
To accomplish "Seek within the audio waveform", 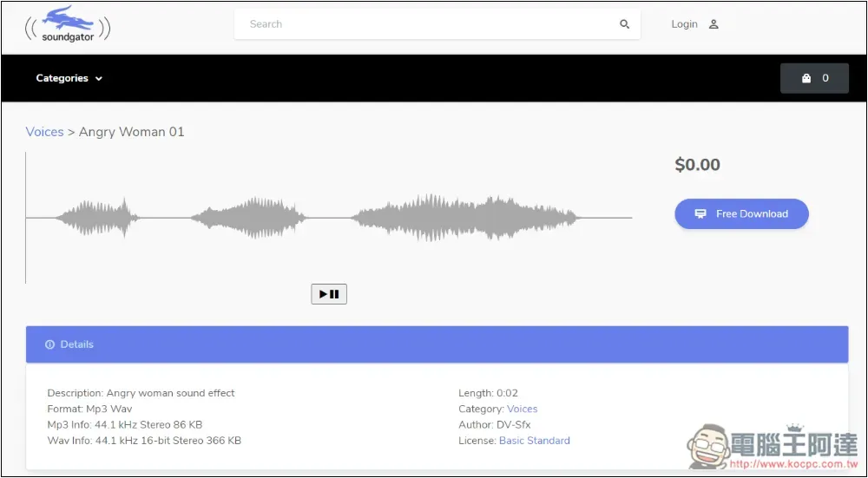I will pyautogui.click(x=329, y=218).
